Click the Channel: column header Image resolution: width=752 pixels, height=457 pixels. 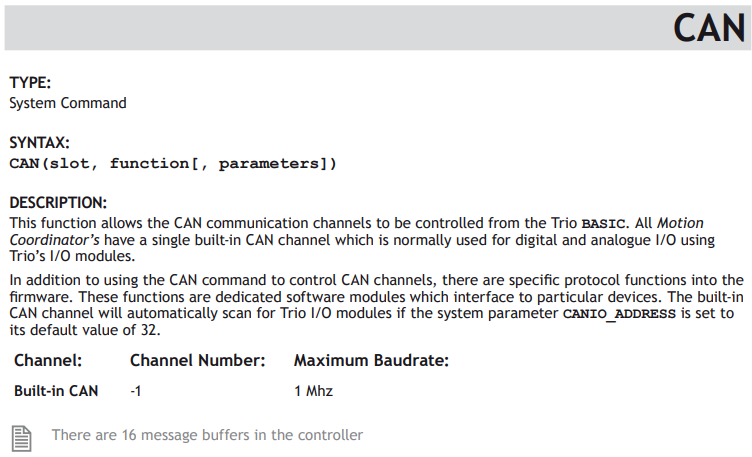[48, 360]
